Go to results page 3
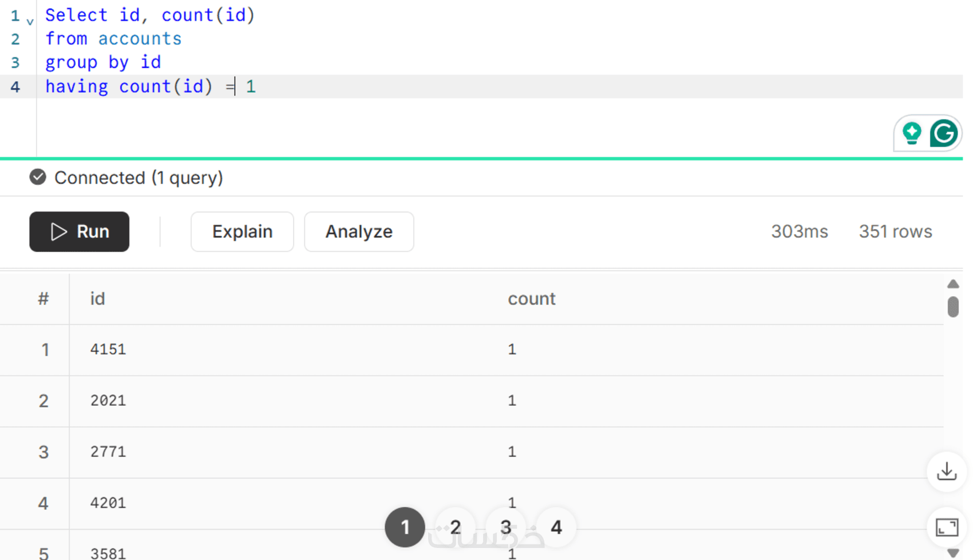This screenshot has width=973, height=560. pos(506,527)
